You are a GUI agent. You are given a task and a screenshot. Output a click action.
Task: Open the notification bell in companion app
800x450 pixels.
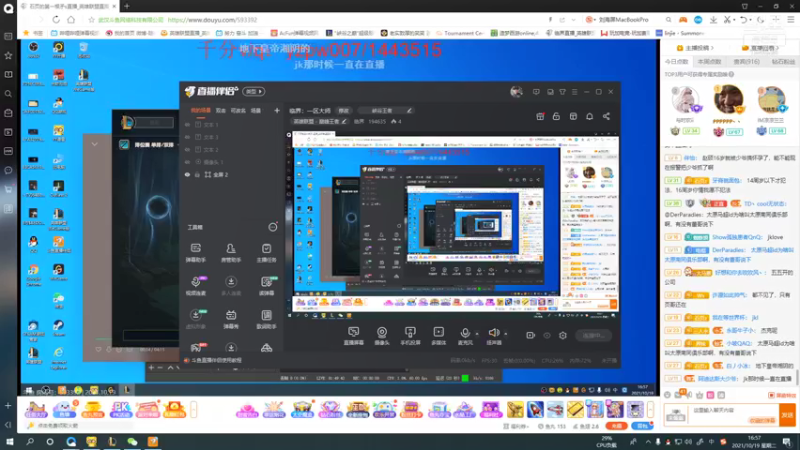(589, 116)
